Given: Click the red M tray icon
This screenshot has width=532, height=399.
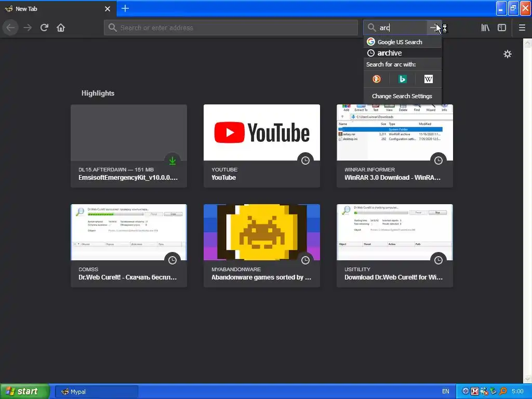Looking at the screenshot, I should pyautogui.click(x=475, y=392).
